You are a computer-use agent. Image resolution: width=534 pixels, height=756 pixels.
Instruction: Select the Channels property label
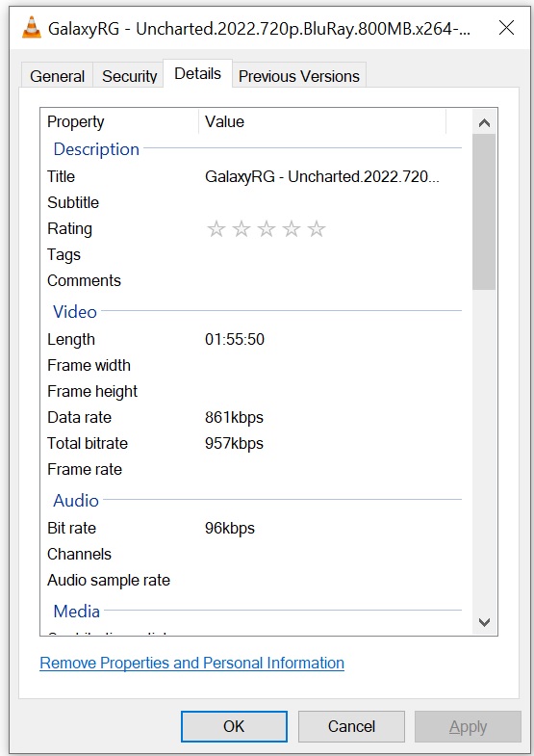tap(79, 555)
